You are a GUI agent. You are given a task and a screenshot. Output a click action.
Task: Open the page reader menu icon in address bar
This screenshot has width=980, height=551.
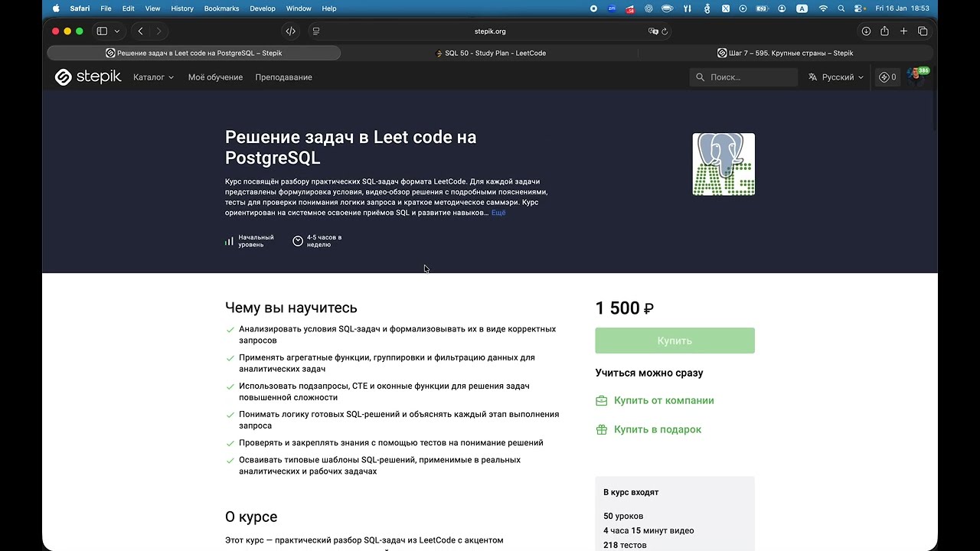(x=316, y=31)
